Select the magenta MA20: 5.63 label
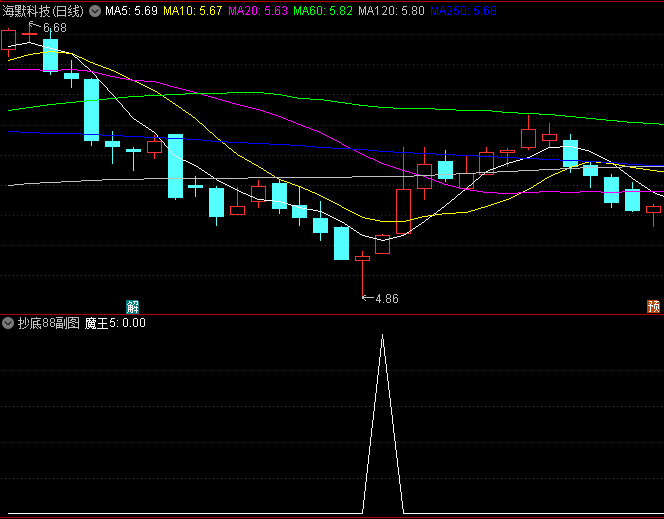This screenshot has width=664, height=519. pyautogui.click(x=258, y=11)
